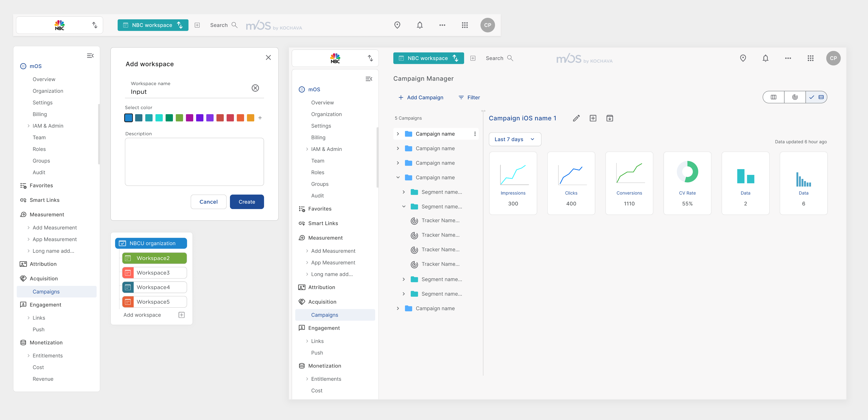Click into the Description text area
This screenshot has width=868, height=420.
pos(194,162)
